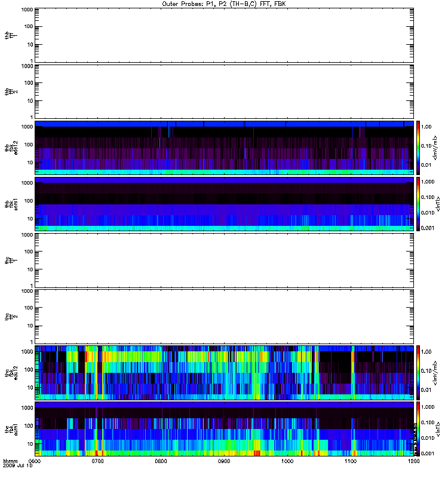Image resolution: width=448 pixels, height=478 pixels.
Task: Click the 0.010 value on thb scm1 color bar
Action: [428, 213]
